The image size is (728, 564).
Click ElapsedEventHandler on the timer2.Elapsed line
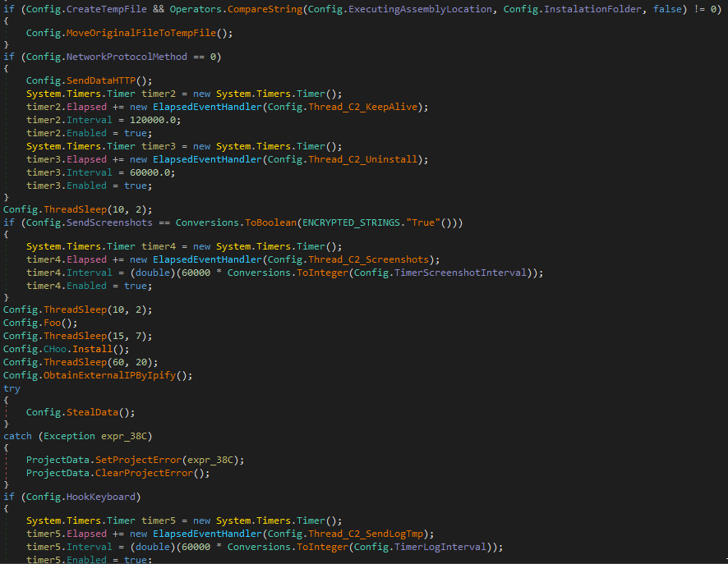click(x=208, y=107)
